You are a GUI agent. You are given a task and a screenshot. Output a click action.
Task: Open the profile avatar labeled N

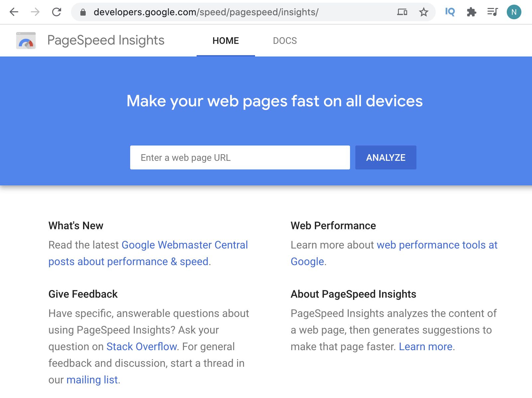point(514,12)
